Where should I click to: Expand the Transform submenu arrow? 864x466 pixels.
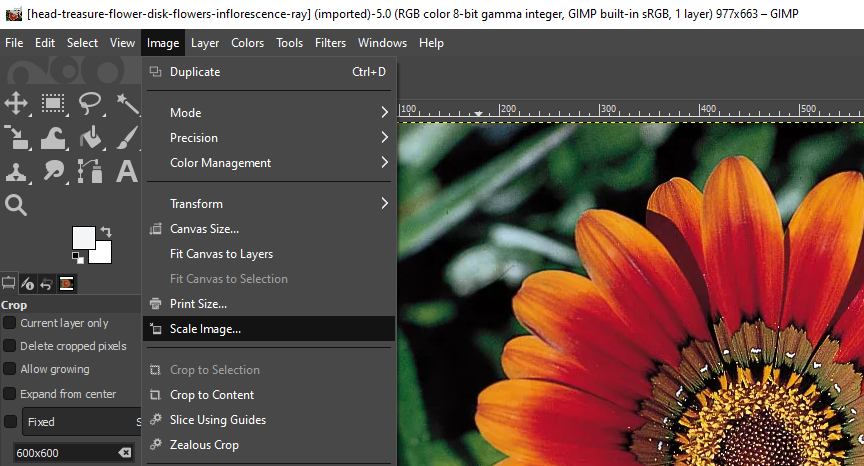click(x=385, y=203)
